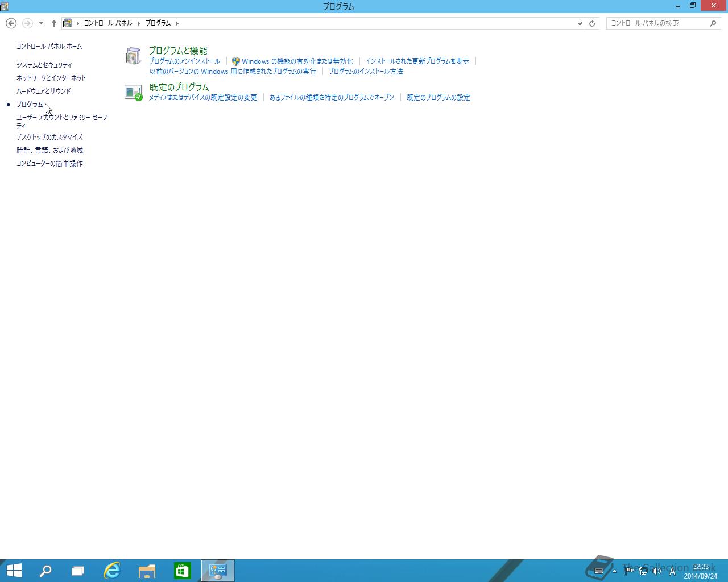Click window system menu icon in title bar
The width and height of the screenshot is (728, 582).
(5, 6)
